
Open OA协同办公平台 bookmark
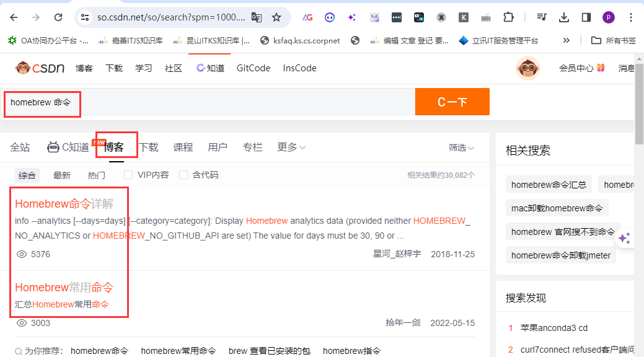pos(48,40)
